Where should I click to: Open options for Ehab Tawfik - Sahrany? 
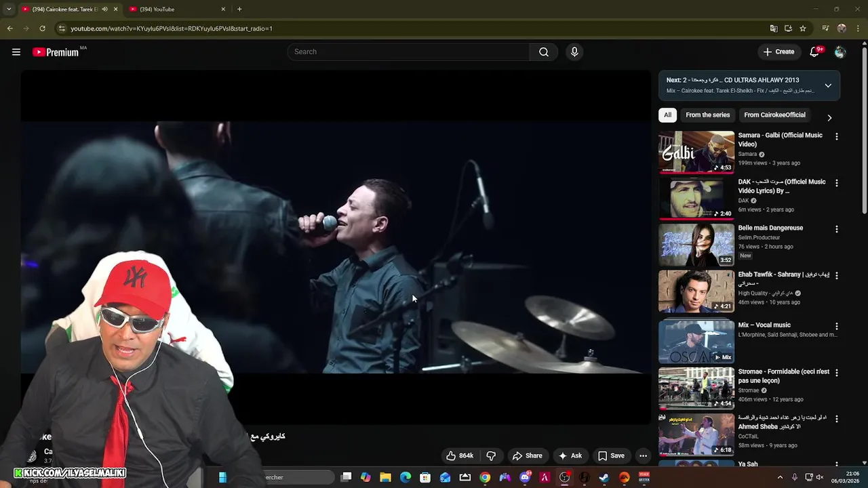[x=836, y=276]
